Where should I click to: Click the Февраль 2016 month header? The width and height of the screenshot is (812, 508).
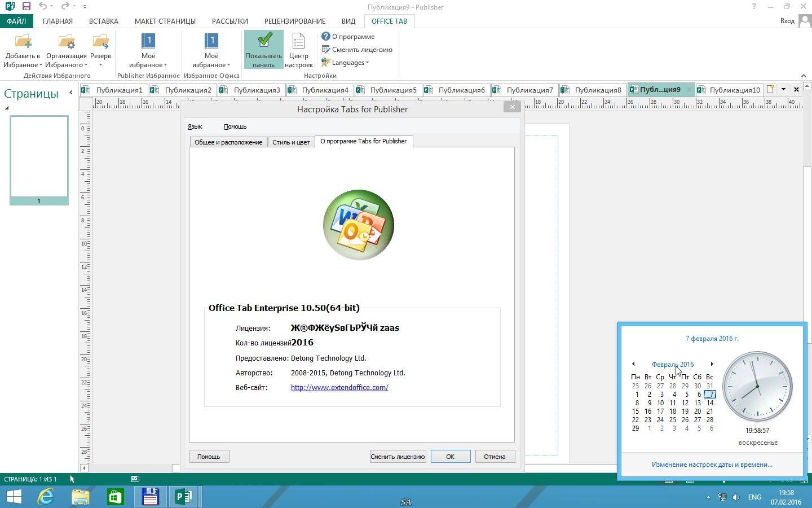[x=673, y=364]
